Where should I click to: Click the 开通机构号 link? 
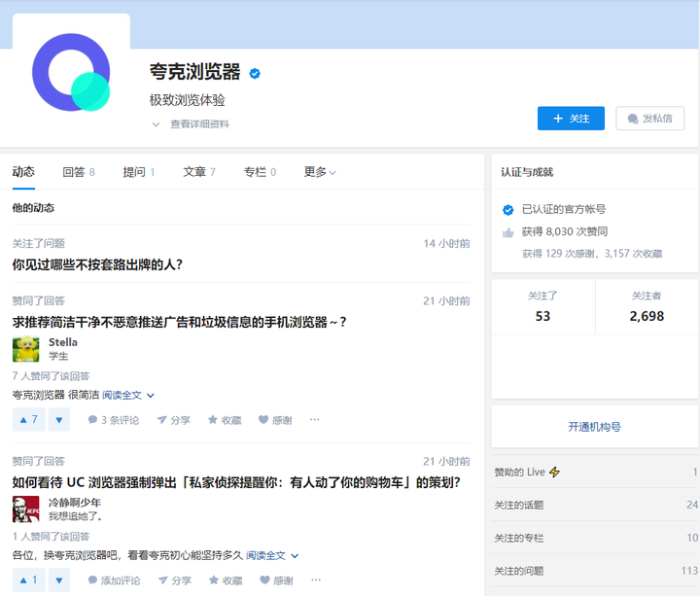[x=594, y=427]
